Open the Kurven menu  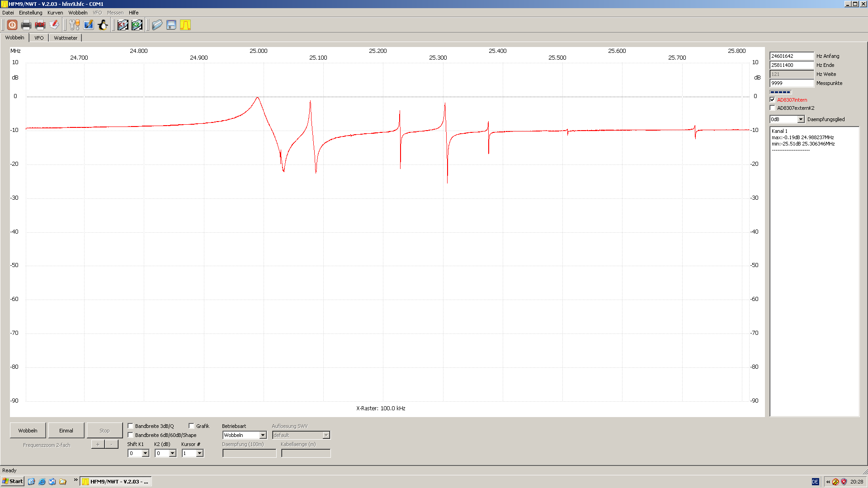(55, 13)
